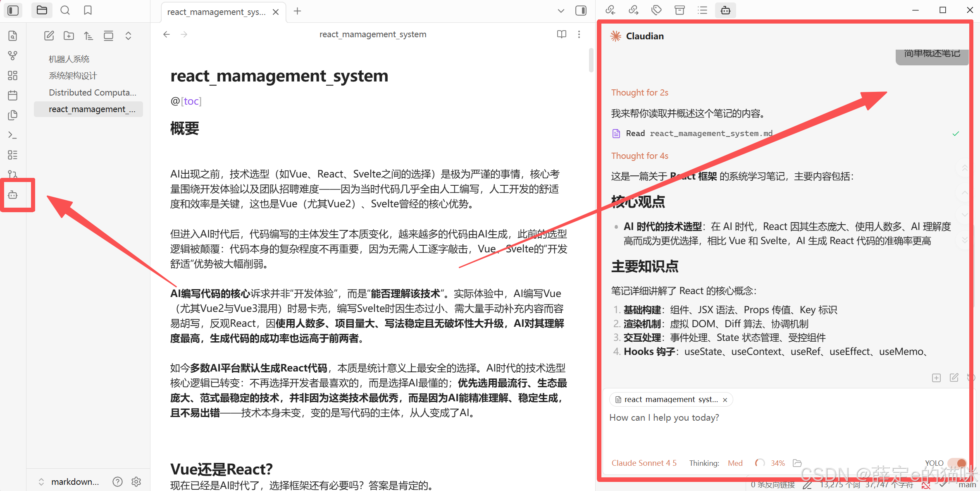Image resolution: width=980 pixels, height=491 pixels.
Task: Open the Claudian robot icon in left ribbon
Action: 13,194
